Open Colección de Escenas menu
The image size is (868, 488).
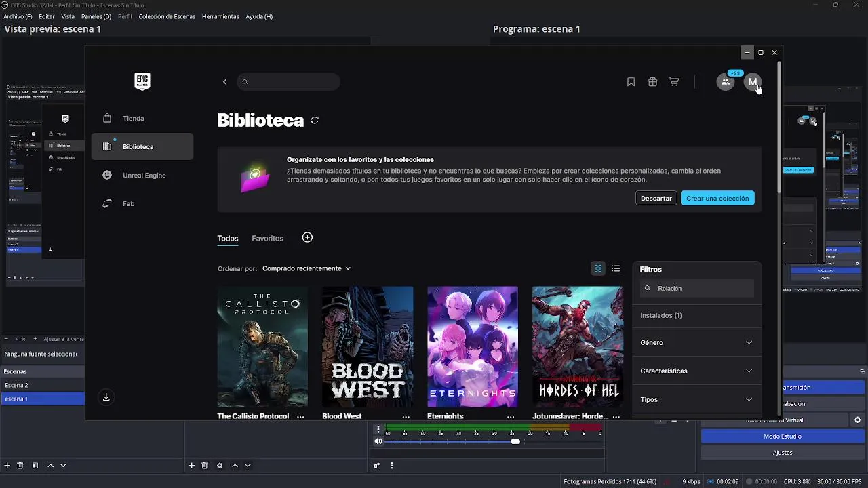167,16
